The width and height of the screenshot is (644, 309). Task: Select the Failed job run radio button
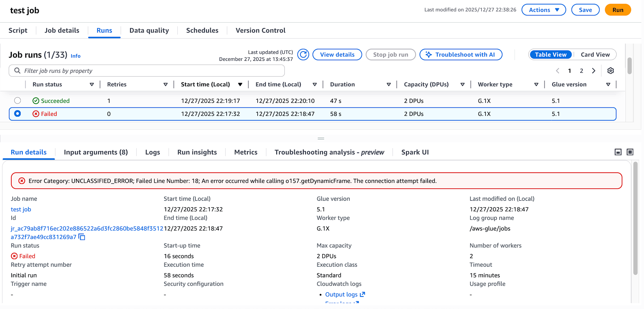pos(18,114)
